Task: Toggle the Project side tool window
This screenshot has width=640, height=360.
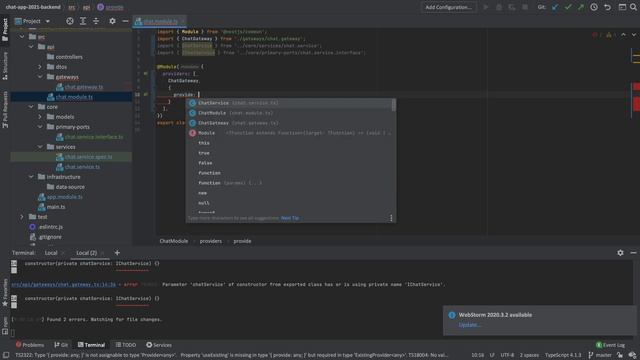Action: (5, 29)
